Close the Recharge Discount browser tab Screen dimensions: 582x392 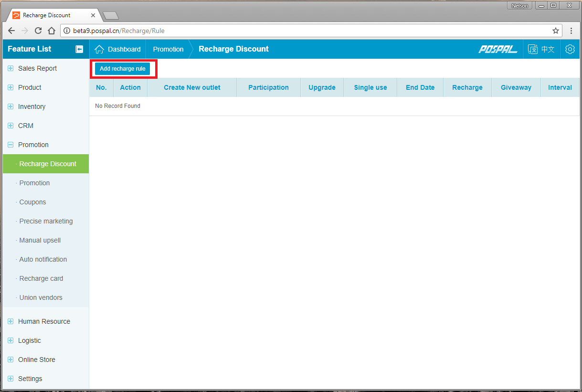click(93, 15)
